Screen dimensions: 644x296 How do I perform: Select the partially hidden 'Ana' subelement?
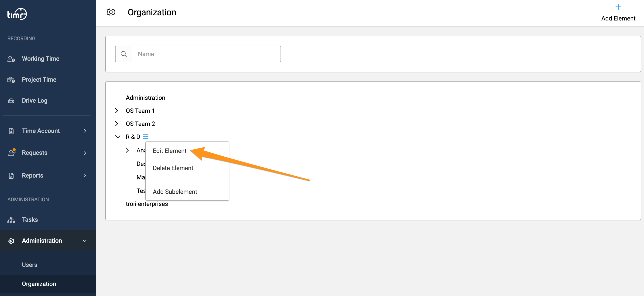pyautogui.click(x=141, y=150)
